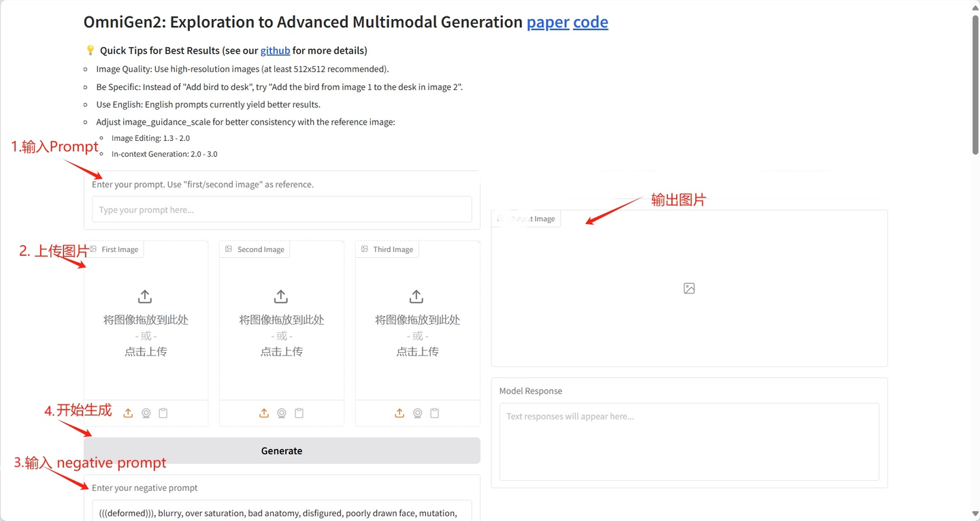Click the First Image label tag
The height and width of the screenshot is (521, 980).
(114, 249)
